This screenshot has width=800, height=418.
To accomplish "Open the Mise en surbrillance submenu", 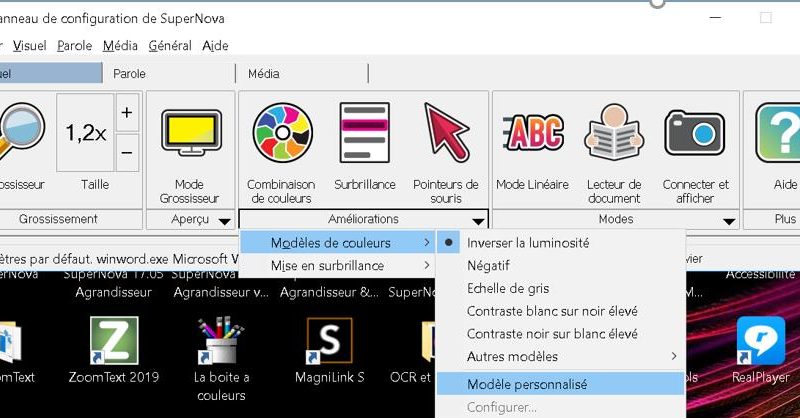I will tap(338, 265).
